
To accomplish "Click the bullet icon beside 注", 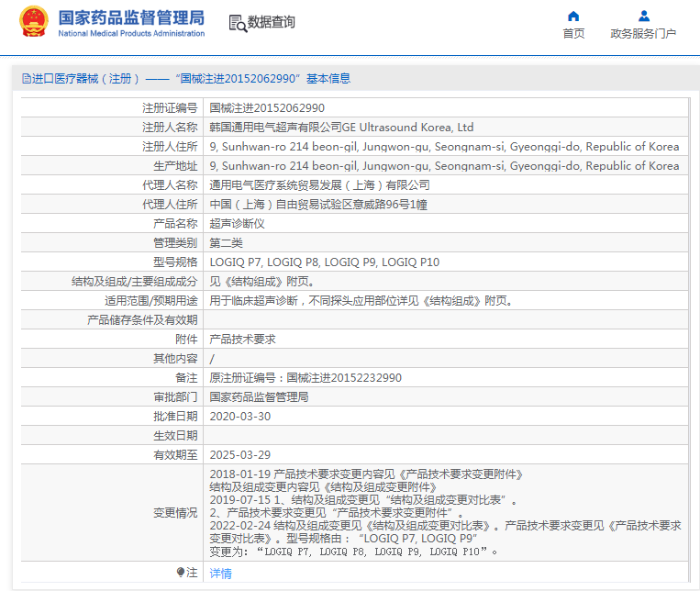I will coord(181,573).
